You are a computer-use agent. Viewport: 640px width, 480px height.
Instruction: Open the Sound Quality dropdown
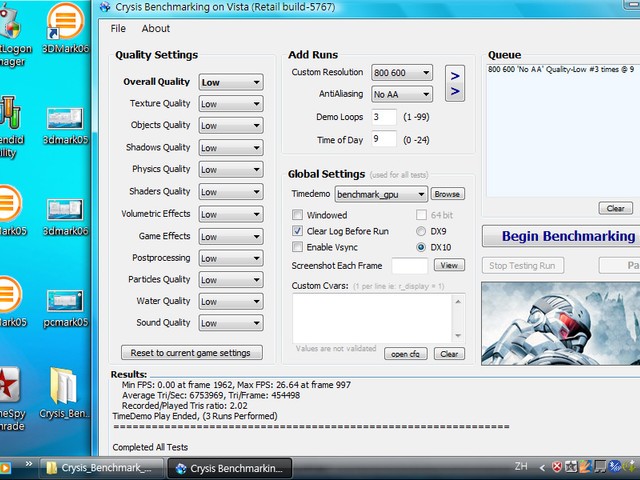231,323
